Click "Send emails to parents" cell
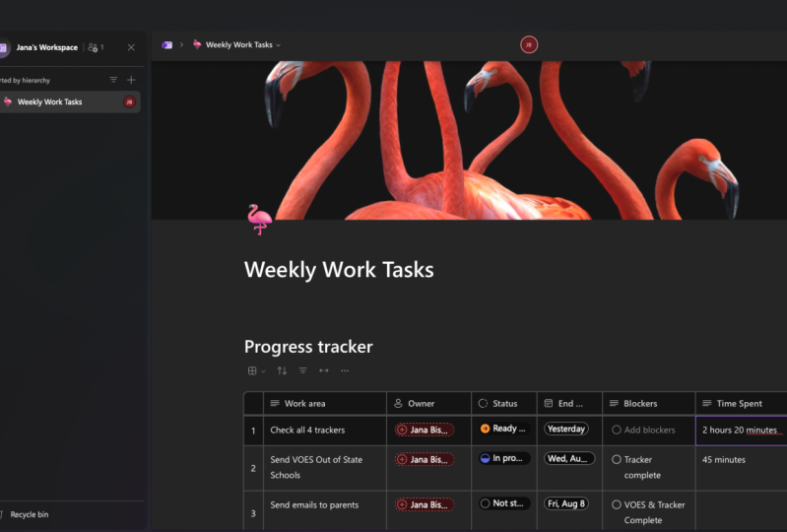The image size is (787, 532). coord(325,511)
